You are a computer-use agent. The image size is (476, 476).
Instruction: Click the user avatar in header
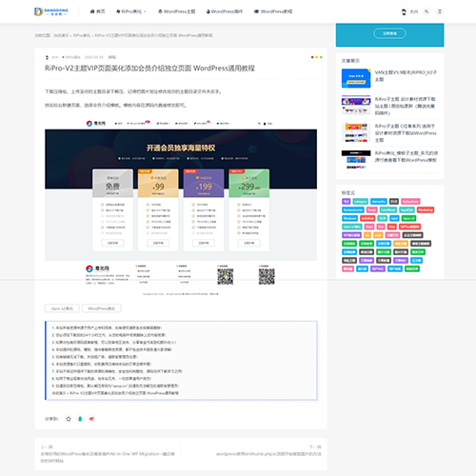(404, 11)
